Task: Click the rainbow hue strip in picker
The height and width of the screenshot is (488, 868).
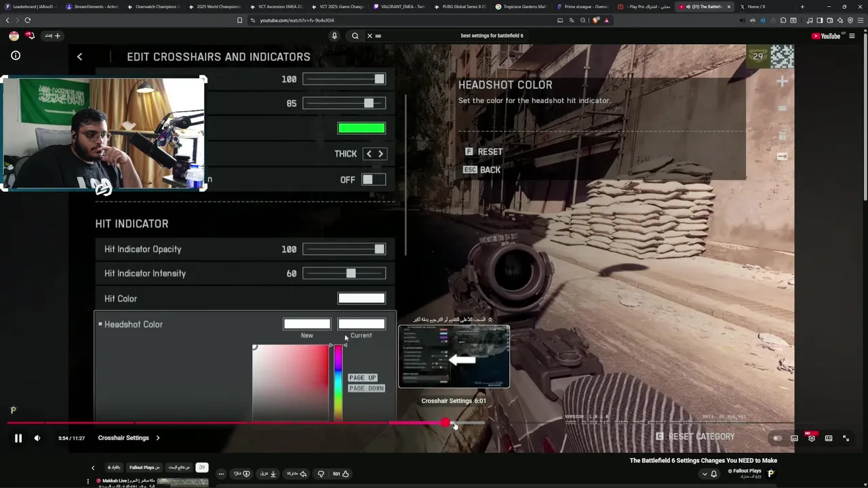Action: [338, 383]
